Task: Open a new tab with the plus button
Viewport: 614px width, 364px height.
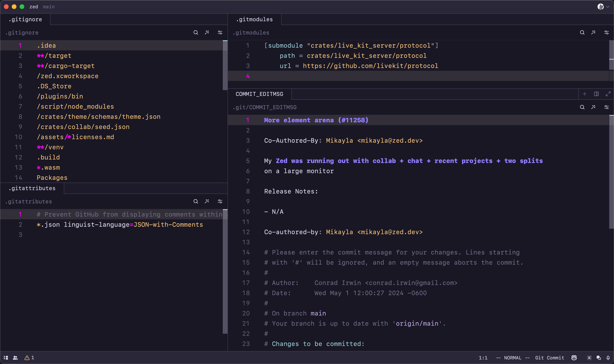Action: [584, 94]
